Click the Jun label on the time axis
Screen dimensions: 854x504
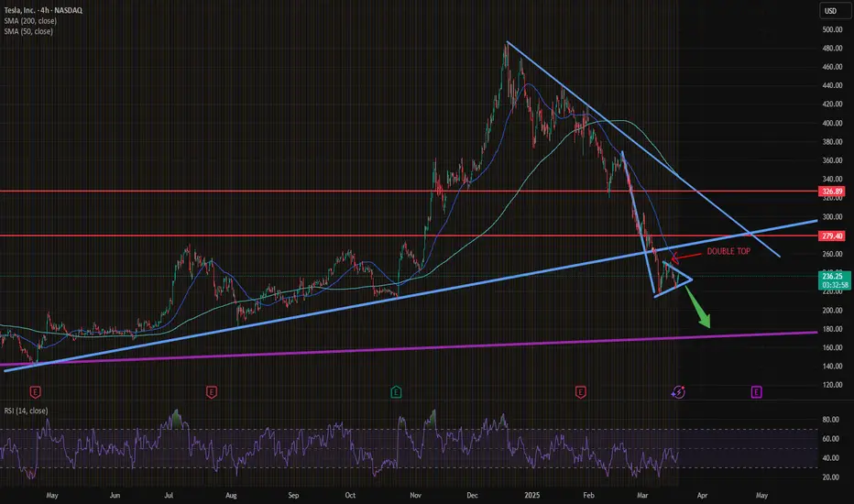(x=115, y=495)
